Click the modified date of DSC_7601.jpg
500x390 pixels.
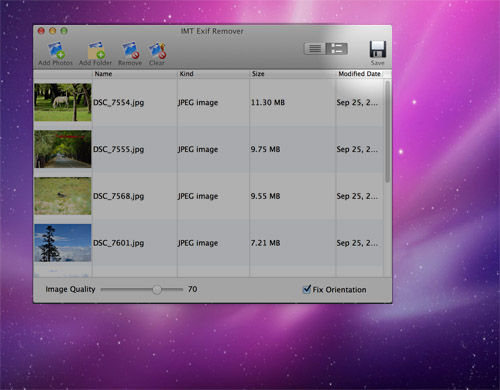pyautogui.click(x=357, y=243)
